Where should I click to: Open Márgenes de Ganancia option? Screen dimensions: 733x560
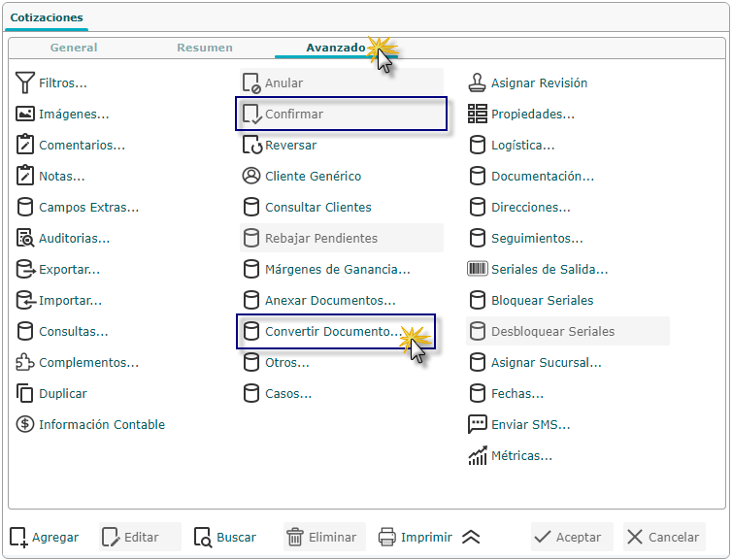coord(326,269)
